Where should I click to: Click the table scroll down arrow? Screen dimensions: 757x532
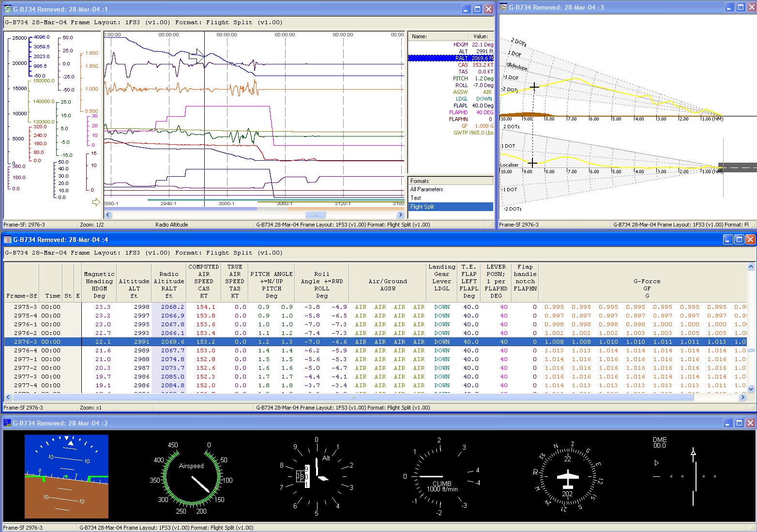coord(751,389)
